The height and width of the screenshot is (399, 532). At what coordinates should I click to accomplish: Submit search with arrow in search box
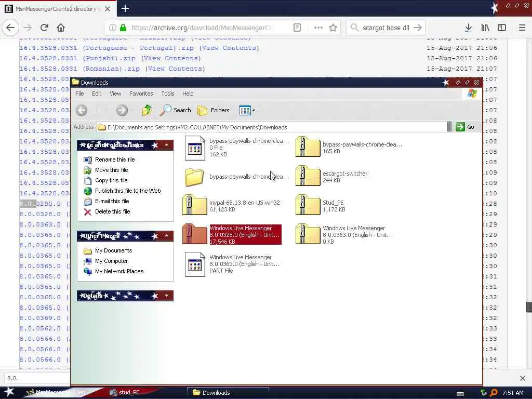click(x=418, y=28)
